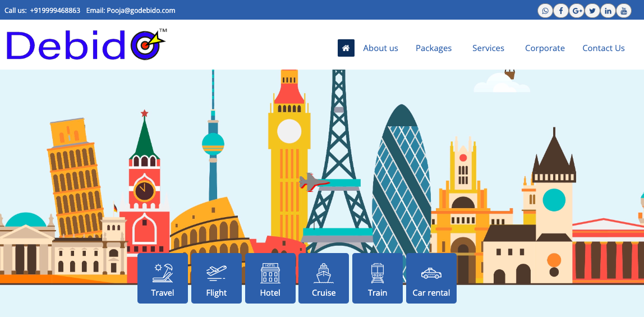Open the Facebook social icon
The image size is (644, 317).
click(x=560, y=11)
